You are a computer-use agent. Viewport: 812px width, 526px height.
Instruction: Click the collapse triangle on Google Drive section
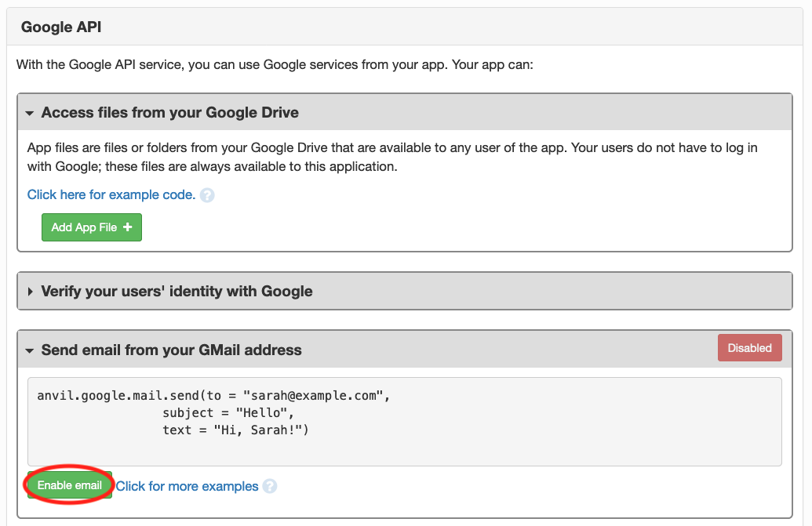pyautogui.click(x=30, y=112)
